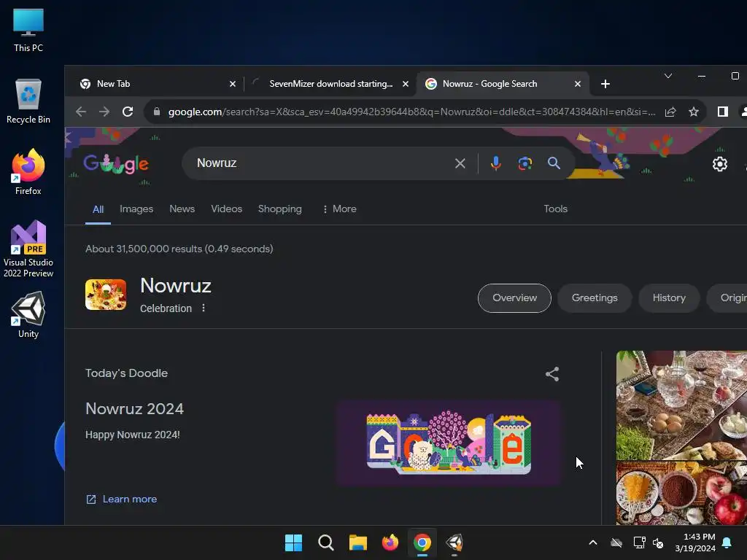This screenshot has height=560, width=747.
Task: Select Visual Studio 2022 Preview shortcut
Action: [28, 249]
